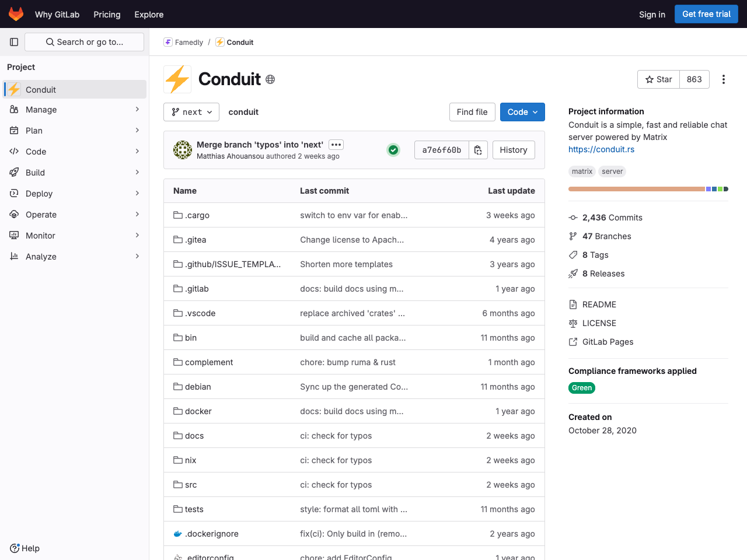
Task: Click Sign in link
Action: [652, 14]
